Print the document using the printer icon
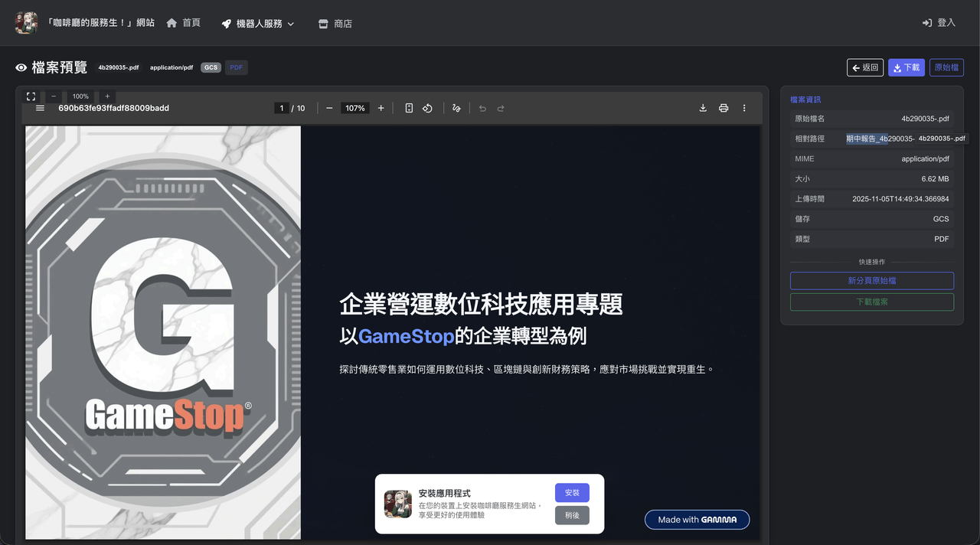 (724, 108)
